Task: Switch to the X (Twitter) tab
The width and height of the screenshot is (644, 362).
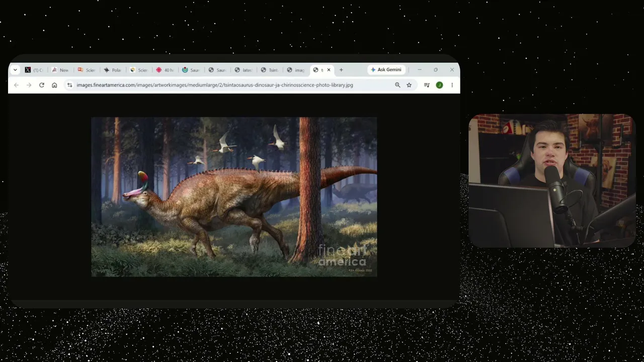Action: [x=34, y=70]
